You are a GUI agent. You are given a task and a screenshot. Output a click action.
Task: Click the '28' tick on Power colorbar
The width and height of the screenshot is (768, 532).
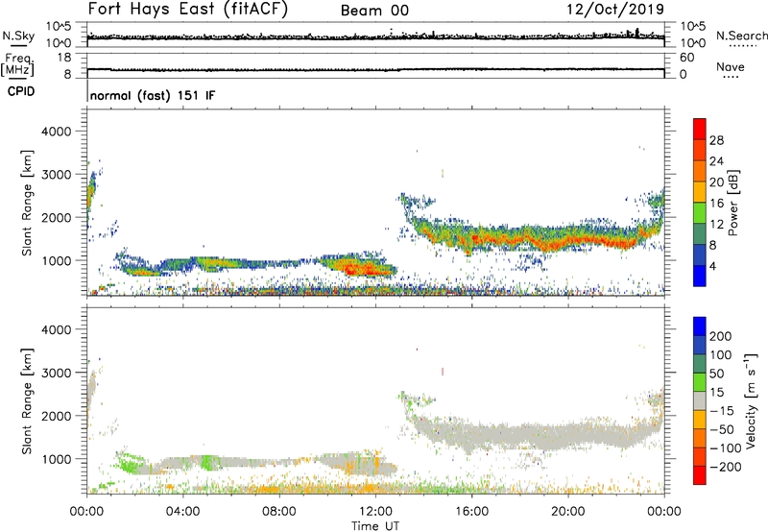(x=716, y=140)
